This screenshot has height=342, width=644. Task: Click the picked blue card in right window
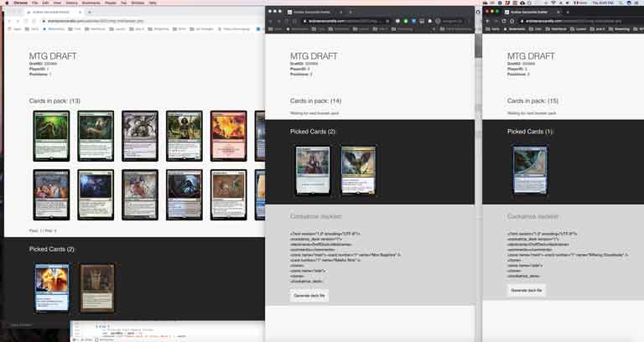tap(530, 170)
